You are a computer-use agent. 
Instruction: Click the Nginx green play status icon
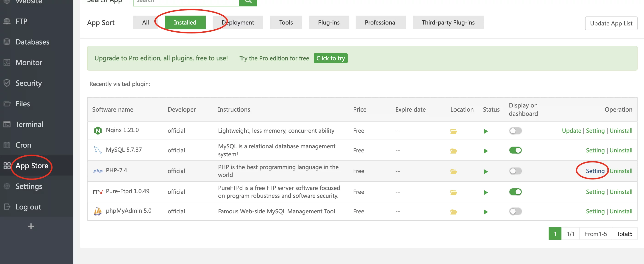(x=486, y=131)
